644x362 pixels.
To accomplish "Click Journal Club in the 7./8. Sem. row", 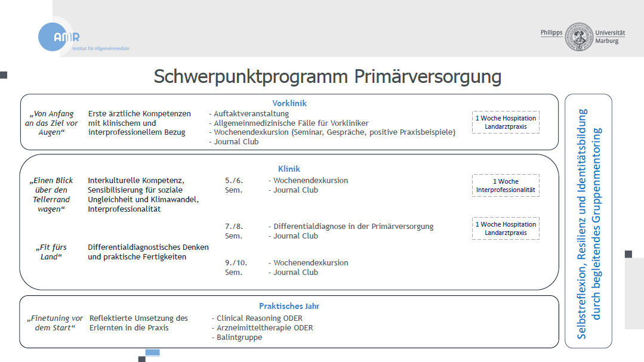I will (293, 236).
